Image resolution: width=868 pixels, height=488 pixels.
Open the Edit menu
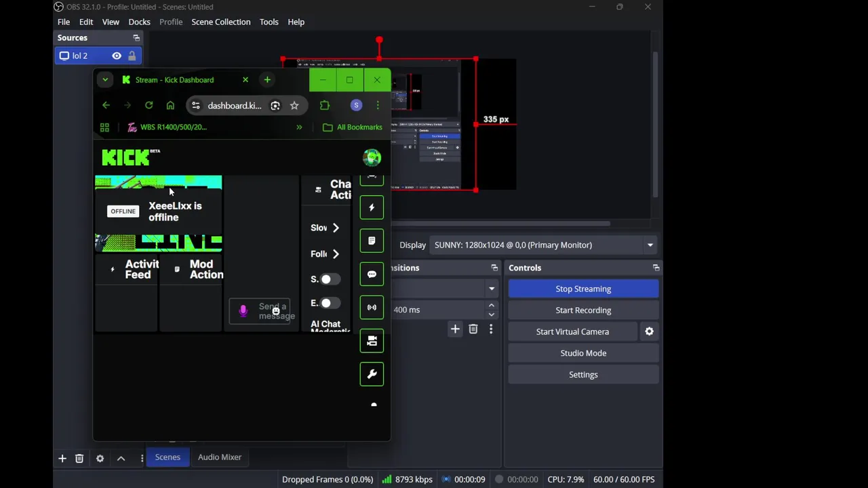[x=86, y=22]
